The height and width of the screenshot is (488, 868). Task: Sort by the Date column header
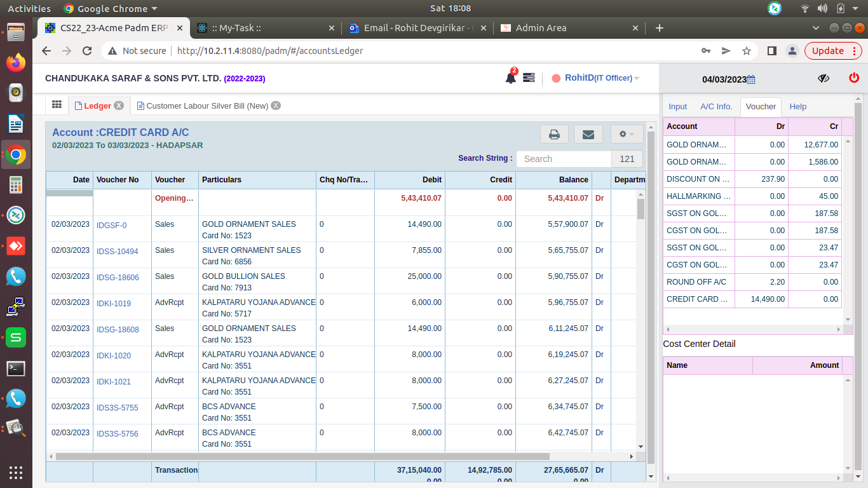[x=70, y=180]
